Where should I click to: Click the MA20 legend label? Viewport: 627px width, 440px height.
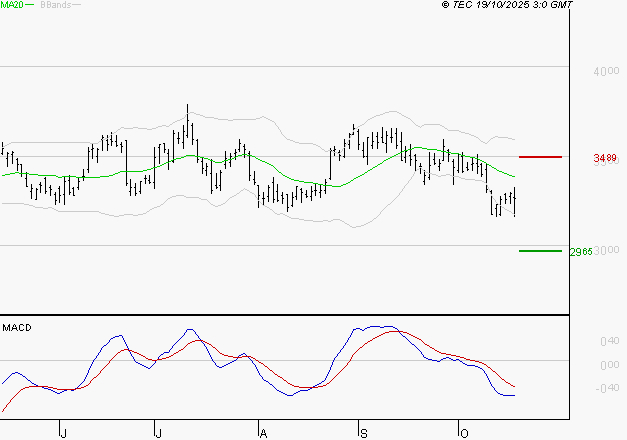click(x=11, y=5)
